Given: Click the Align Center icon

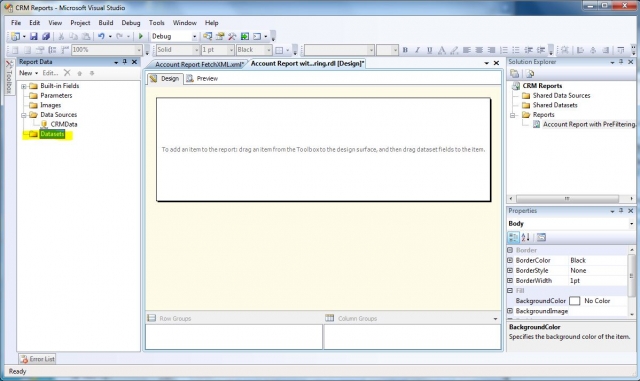Looking at the screenshot, I should (x=479, y=50).
